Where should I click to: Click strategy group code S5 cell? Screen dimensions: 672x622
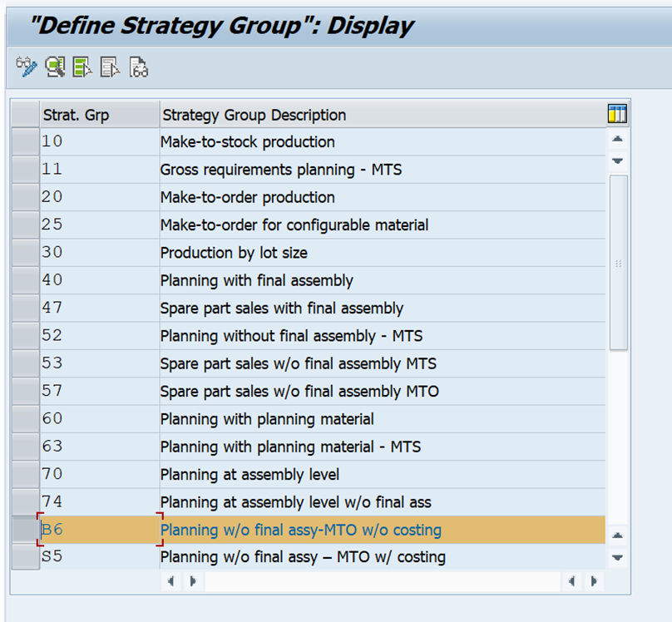click(100, 557)
